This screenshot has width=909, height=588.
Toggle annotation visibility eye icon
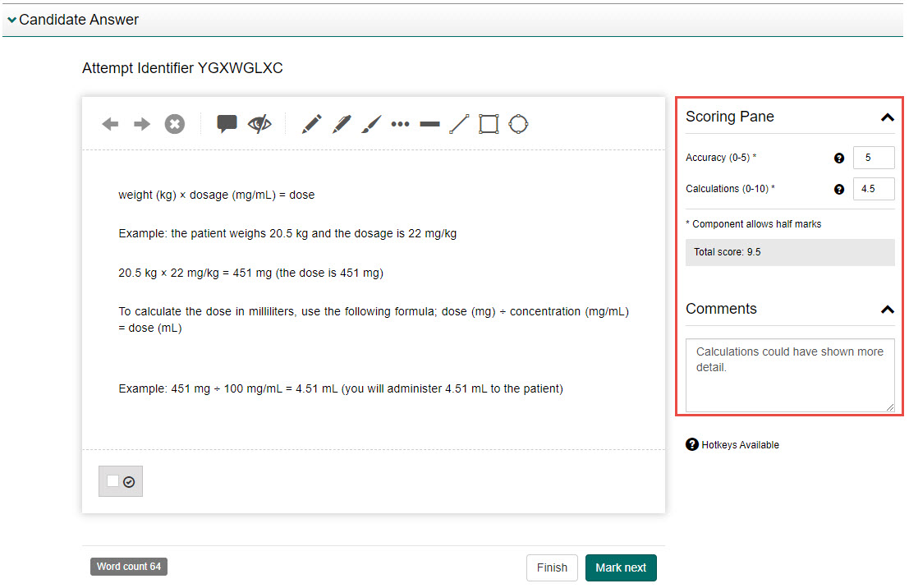point(259,124)
